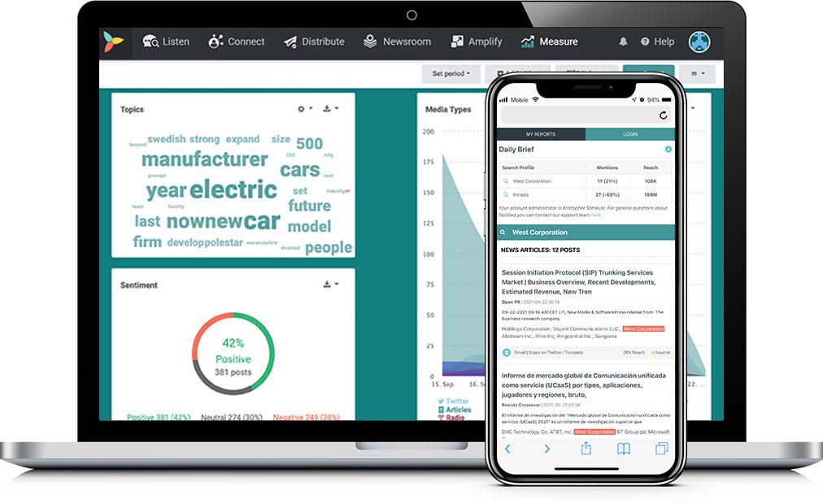Expand the Topics panel options dropdown

[x=311, y=109]
